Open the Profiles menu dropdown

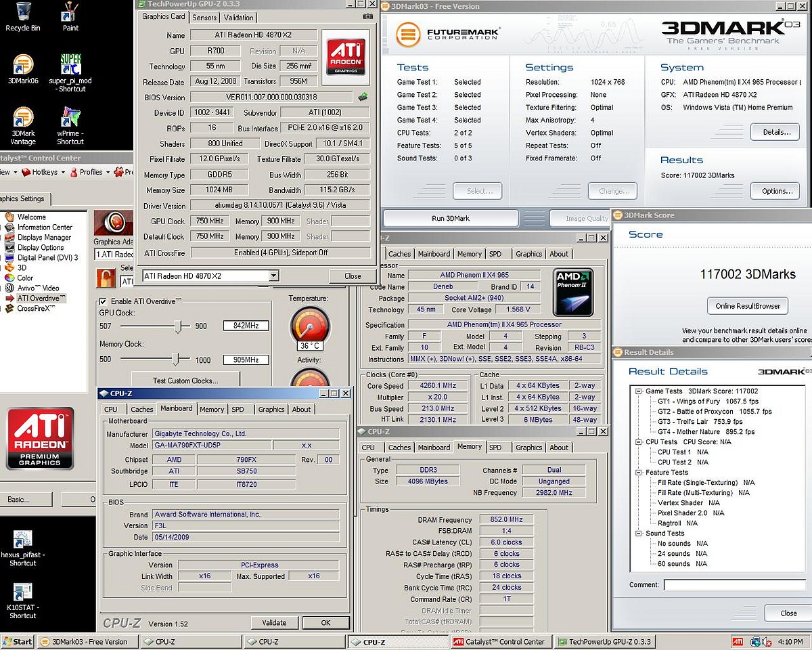pos(91,172)
